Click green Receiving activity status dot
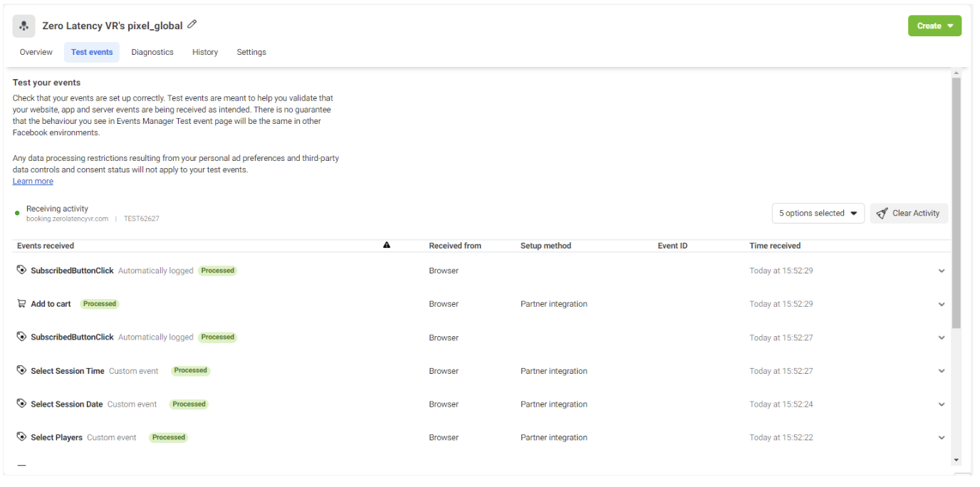 tap(17, 213)
